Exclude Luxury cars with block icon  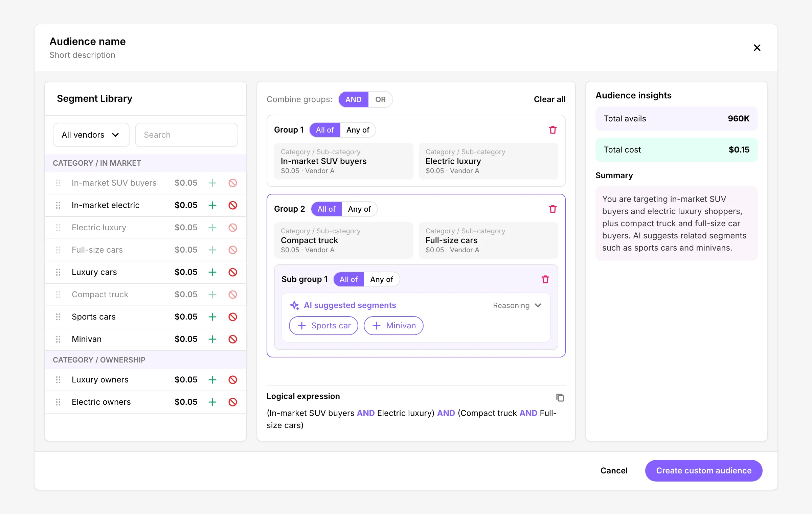coord(233,272)
